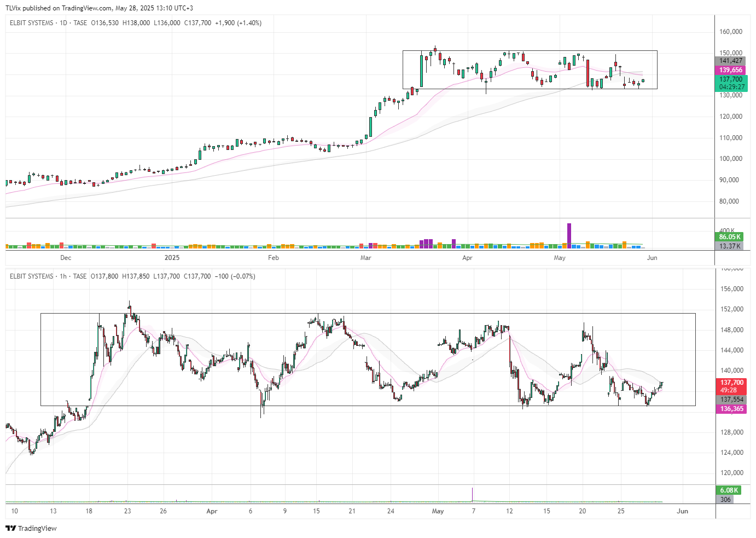Screen dimensions: 756x538
Task: Click the ELBIT SYSTEMS symbol name in the 1D chart legend
Action: click(32, 23)
